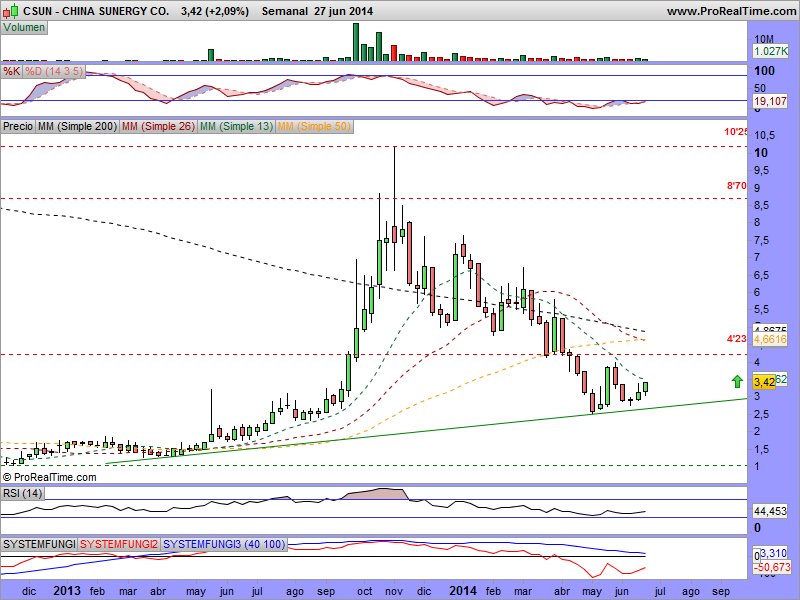Open the %D (14 3 5) indicator label

pyautogui.click(x=54, y=71)
